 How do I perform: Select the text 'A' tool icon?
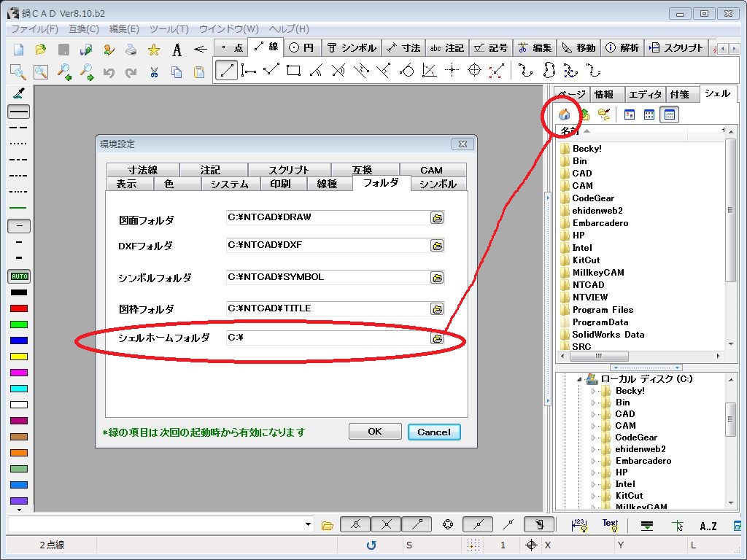pyautogui.click(x=177, y=49)
